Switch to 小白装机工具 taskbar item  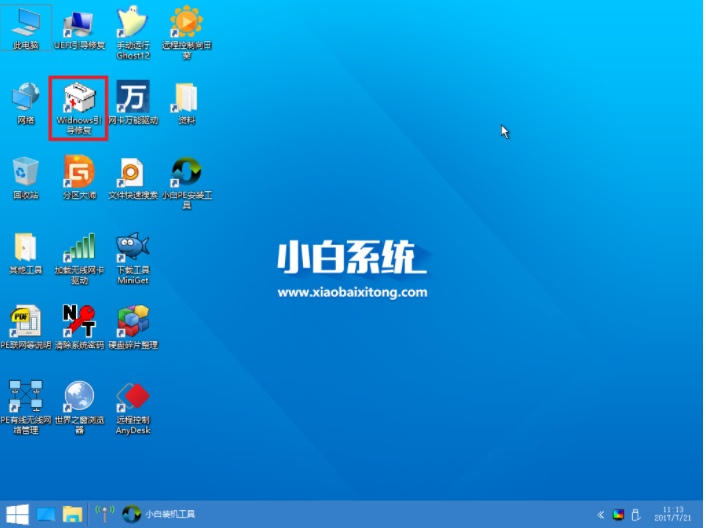(x=160, y=514)
